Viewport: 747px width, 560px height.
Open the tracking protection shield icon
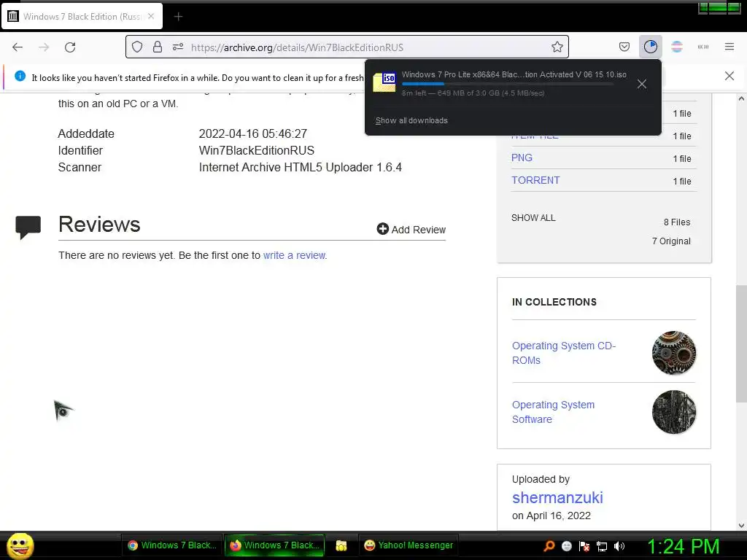coord(137,47)
